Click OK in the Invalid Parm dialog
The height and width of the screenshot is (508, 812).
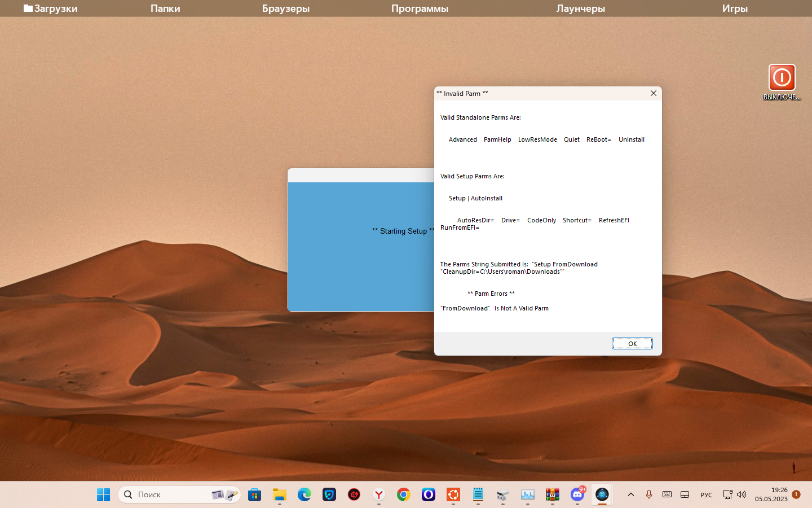click(x=632, y=344)
